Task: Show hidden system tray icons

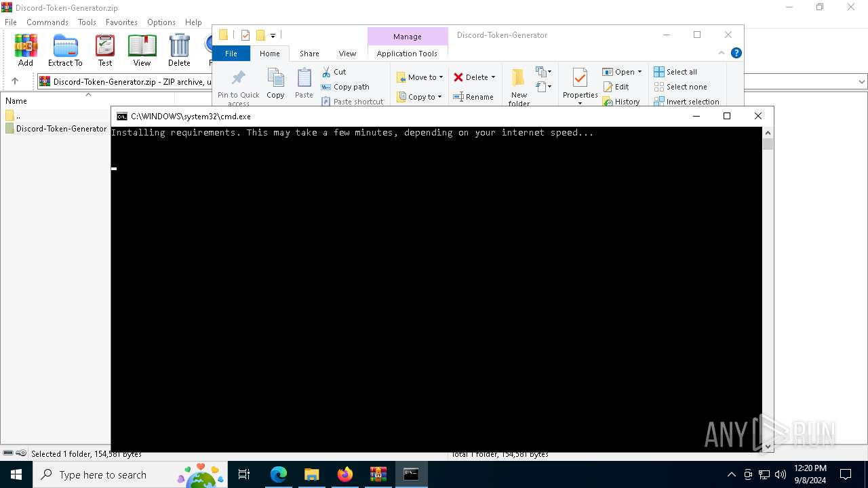Action: 731,474
